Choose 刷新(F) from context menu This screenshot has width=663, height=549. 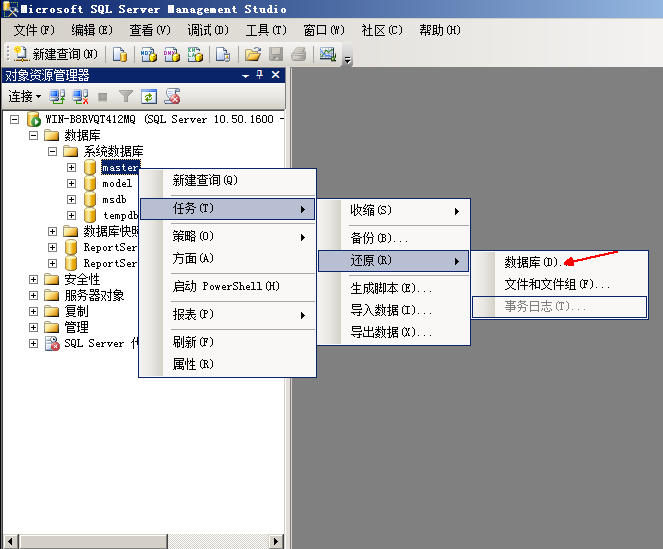click(228, 342)
